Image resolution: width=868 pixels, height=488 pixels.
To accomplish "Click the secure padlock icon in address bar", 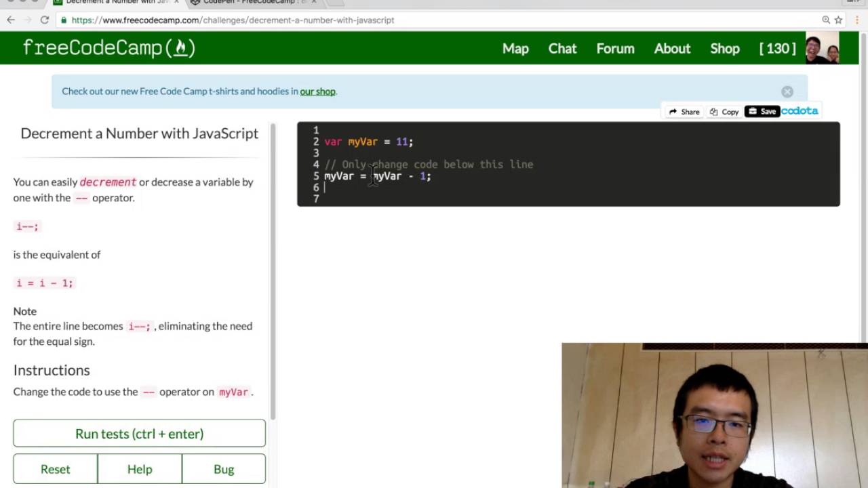I will pyautogui.click(x=64, y=20).
